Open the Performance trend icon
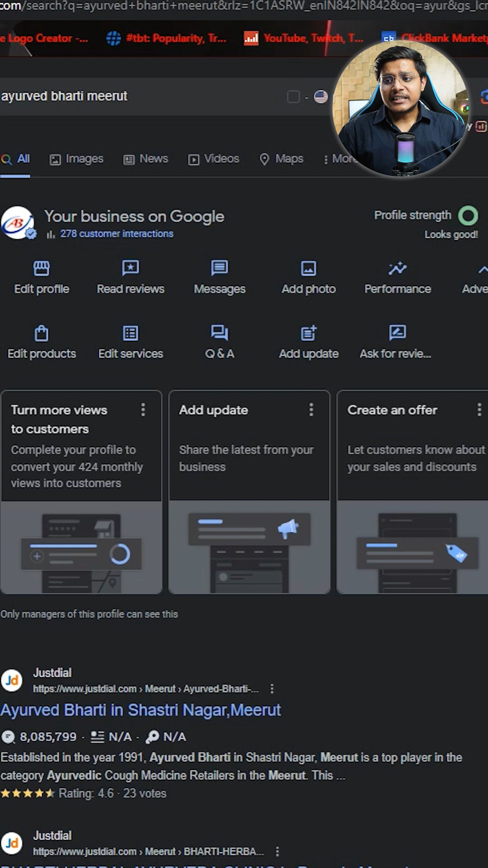The height and width of the screenshot is (868, 488). (398, 269)
